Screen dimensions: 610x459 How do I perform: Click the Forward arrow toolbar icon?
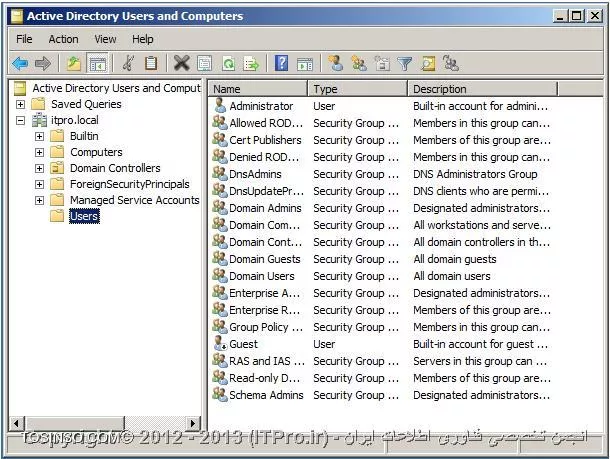tap(43, 63)
